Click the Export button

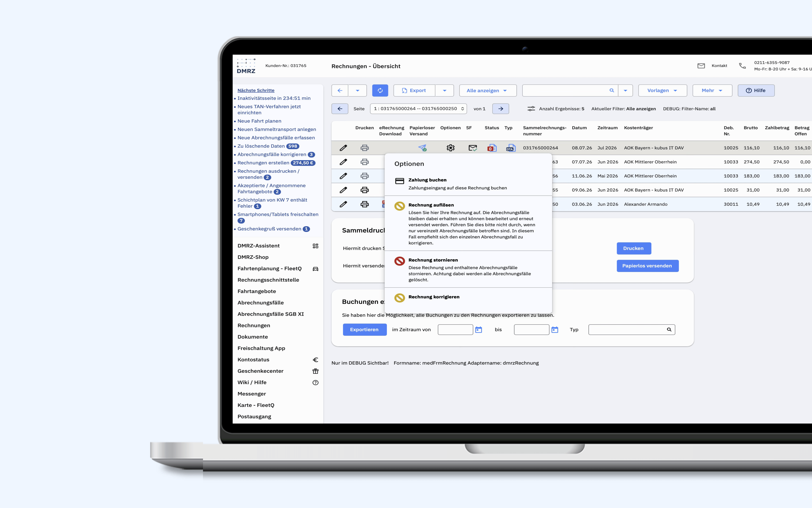414,90
